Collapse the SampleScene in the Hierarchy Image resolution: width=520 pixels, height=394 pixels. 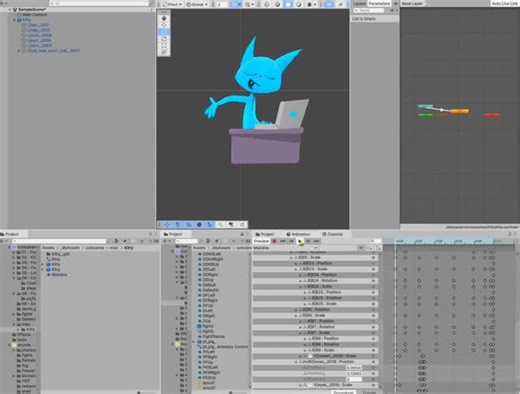pos(10,10)
